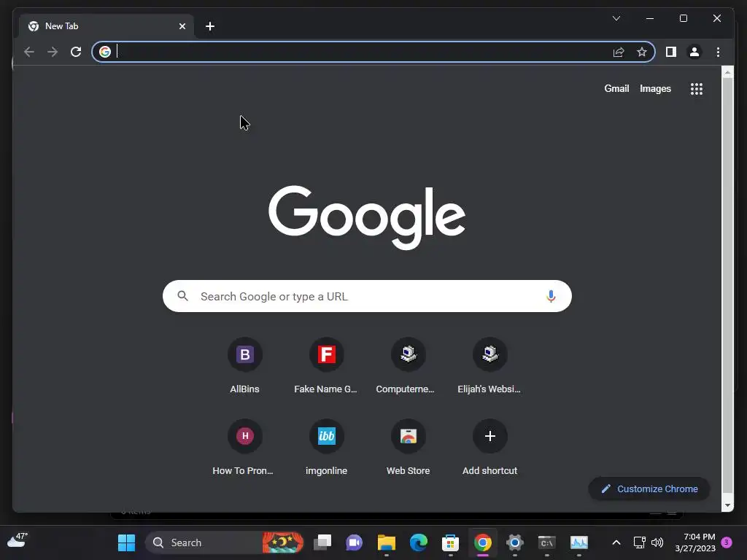Open the Gmail link
The width and height of the screenshot is (747, 560).
[x=616, y=88]
